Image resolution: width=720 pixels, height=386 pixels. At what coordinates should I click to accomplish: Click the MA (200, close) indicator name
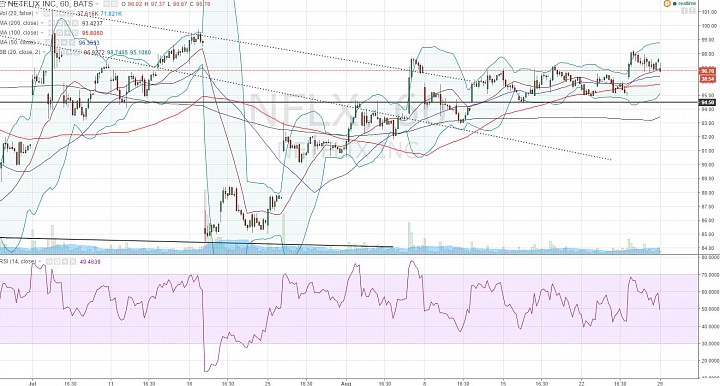(x=19, y=23)
